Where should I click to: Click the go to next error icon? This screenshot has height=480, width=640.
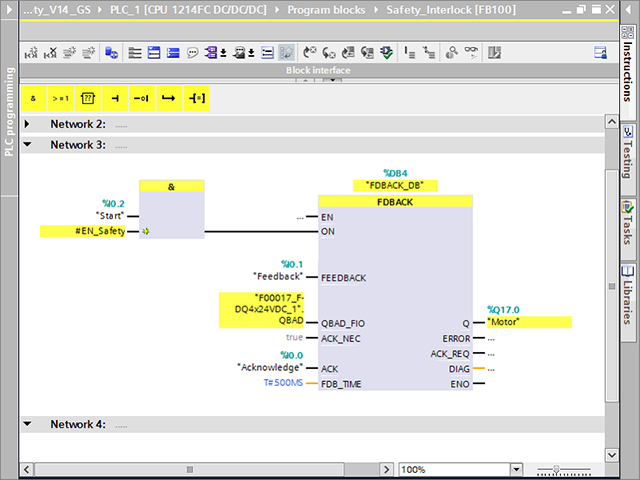click(x=310, y=53)
